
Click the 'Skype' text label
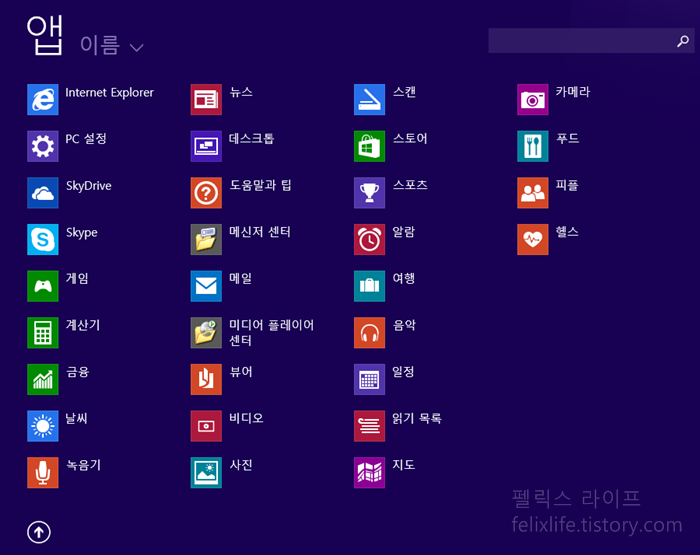coord(81,233)
